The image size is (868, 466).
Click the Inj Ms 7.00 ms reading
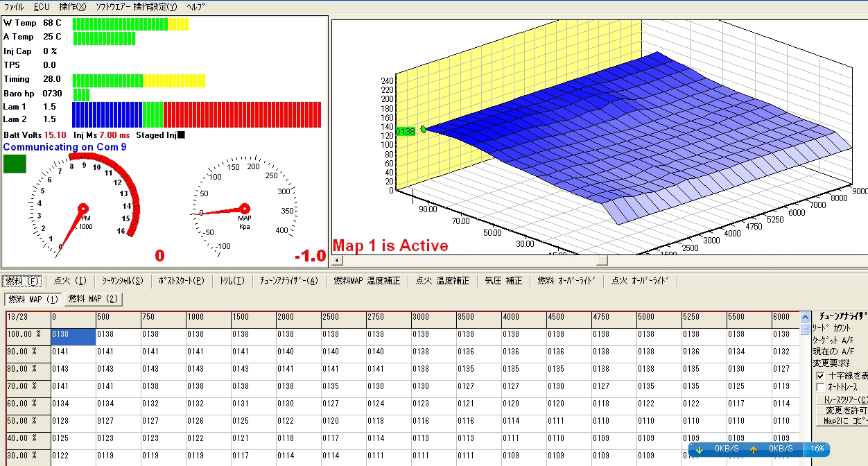[x=102, y=135]
